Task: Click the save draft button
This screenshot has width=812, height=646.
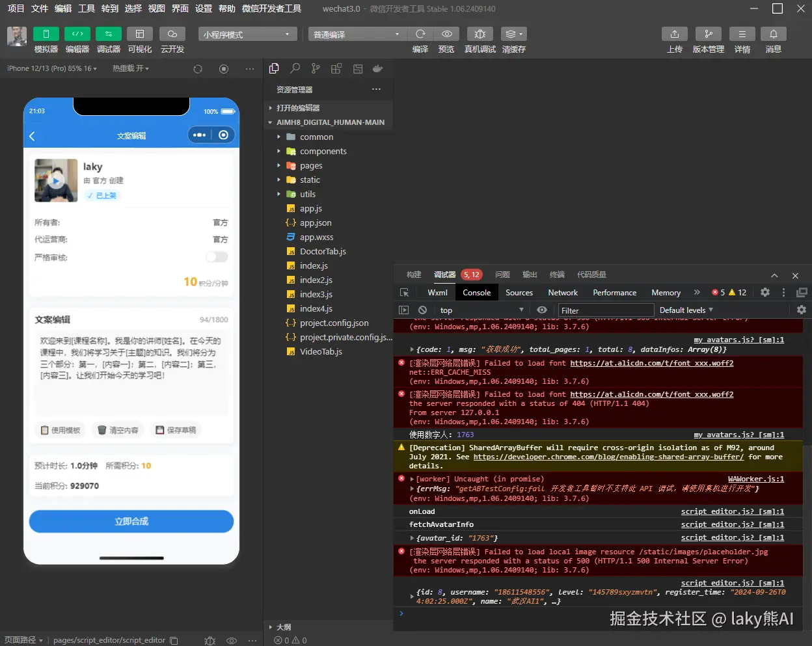Action: pyautogui.click(x=176, y=430)
